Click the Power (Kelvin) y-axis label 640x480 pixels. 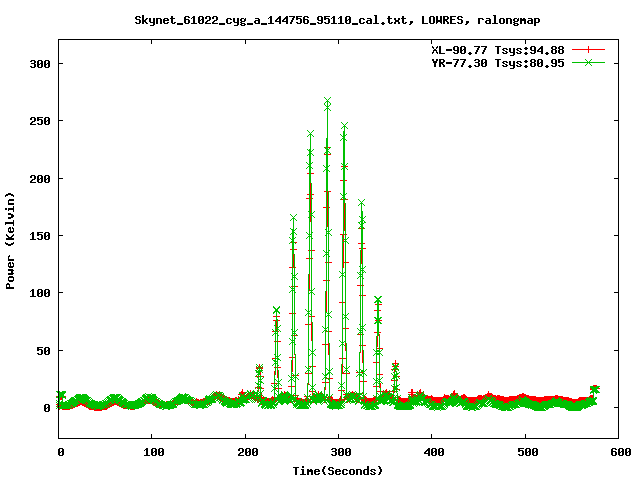click(x=11, y=238)
